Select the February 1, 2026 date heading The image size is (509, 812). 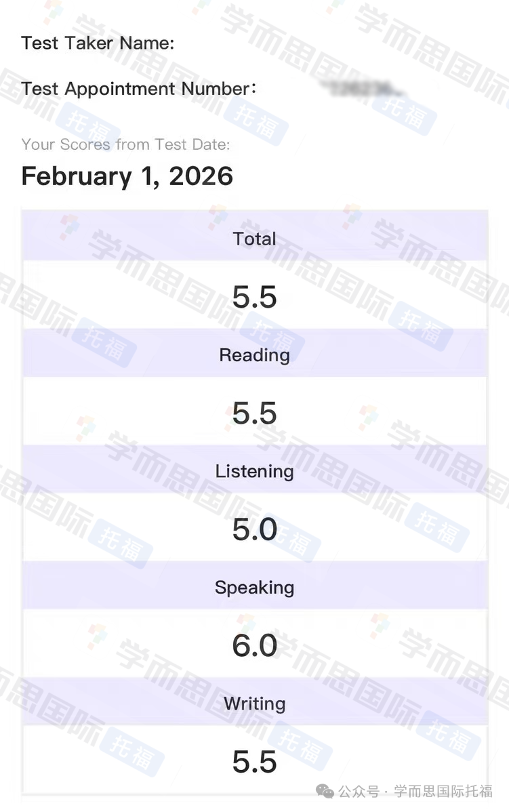pyautogui.click(x=127, y=176)
